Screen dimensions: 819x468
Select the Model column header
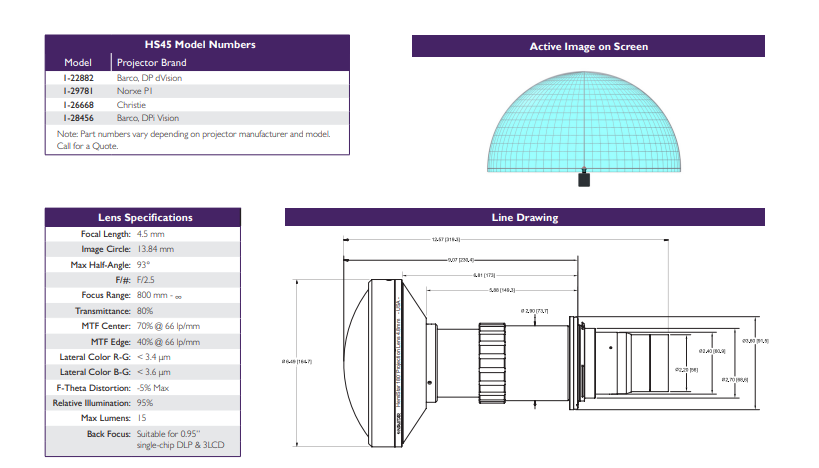[78, 63]
